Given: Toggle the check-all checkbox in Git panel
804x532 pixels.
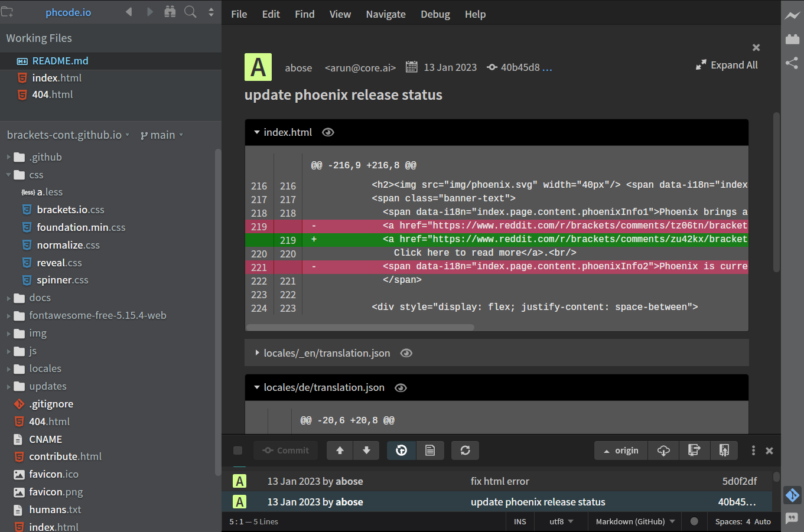Looking at the screenshot, I should [x=238, y=451].
